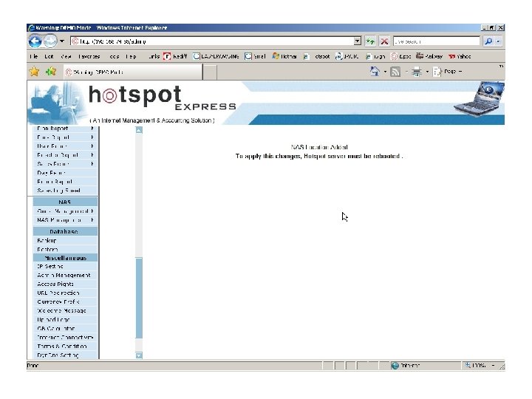Screen dimensions: 532x399
Task: Open the Login link in Links bar
Action: (x=375, y=56)
